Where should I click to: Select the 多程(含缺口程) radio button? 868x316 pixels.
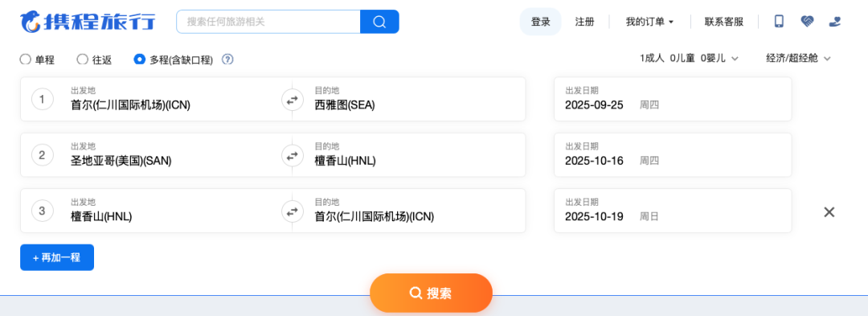click(140, 60)
